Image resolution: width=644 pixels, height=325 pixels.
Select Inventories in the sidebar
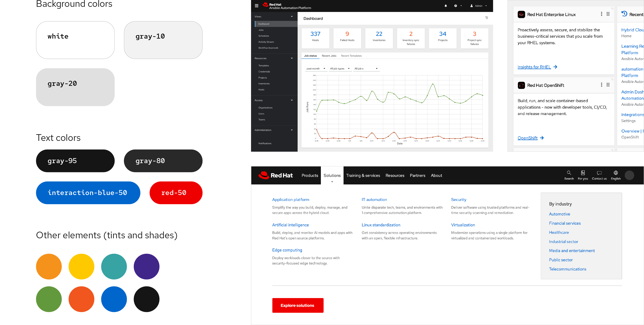tap(264, 83)
